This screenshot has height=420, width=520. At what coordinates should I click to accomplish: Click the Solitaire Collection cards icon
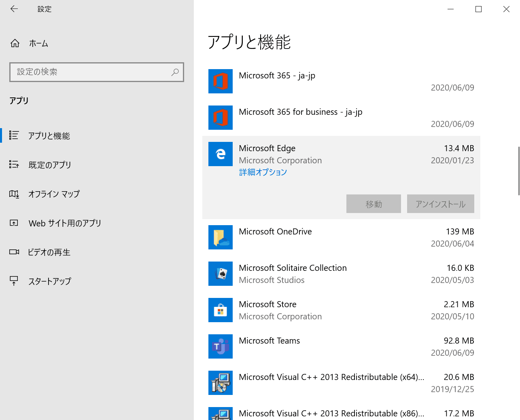pyautogui.click(x=221, y=274)
